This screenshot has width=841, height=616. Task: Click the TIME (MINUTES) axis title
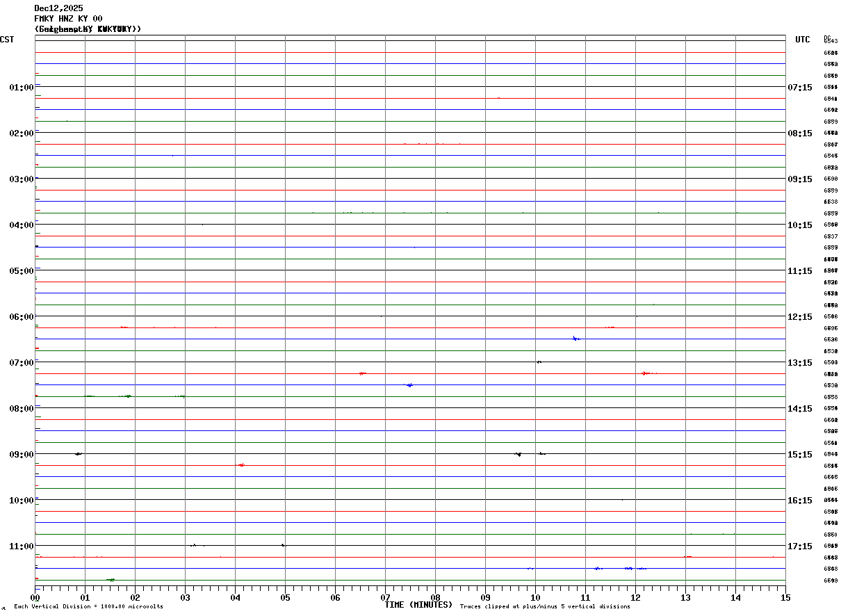click(x=418, y=605)
